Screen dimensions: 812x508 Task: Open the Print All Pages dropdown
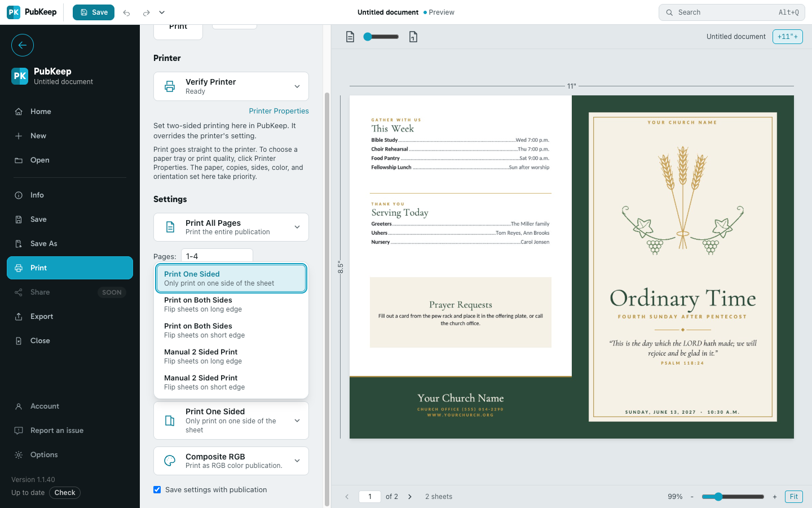coord(231,227)
